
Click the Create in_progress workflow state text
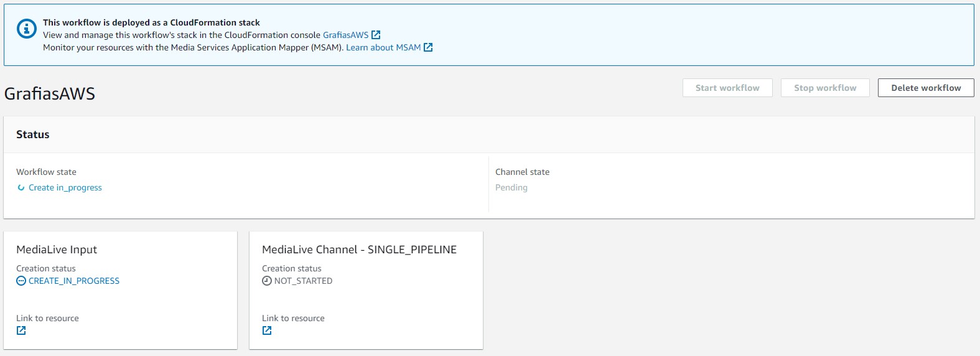[65, 187]
